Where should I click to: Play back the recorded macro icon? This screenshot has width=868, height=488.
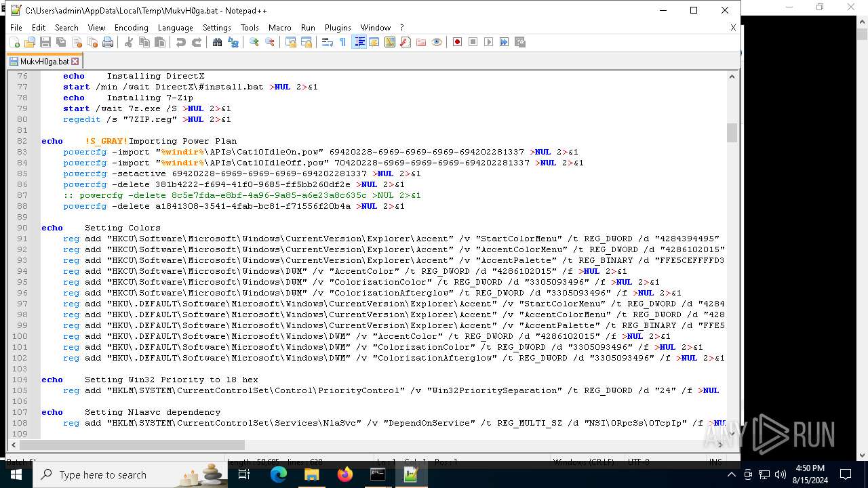pos(489,42)
